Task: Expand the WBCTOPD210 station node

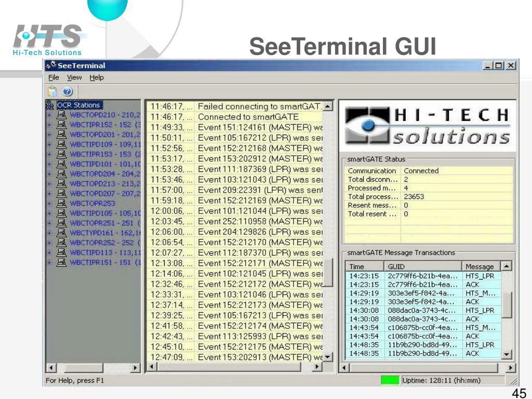Action: 49,115
